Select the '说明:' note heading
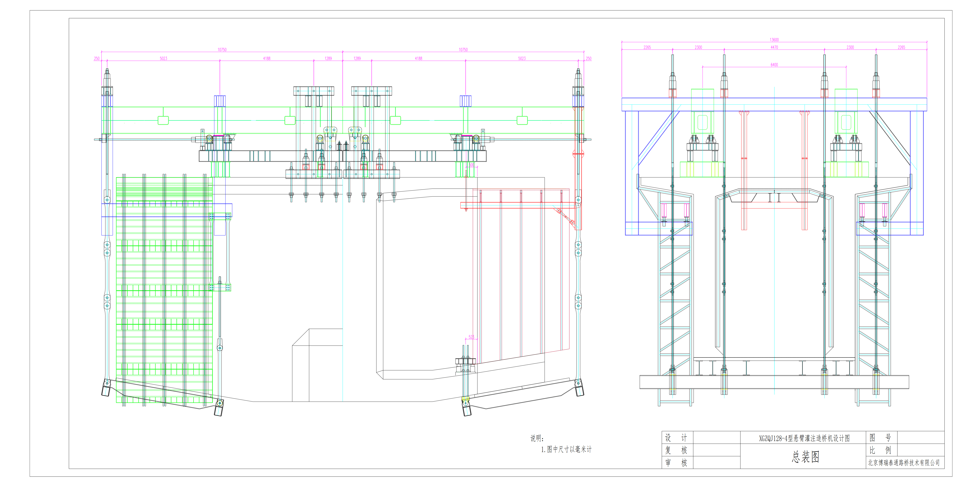The height and width of the screenshot is (485, 980). [x=537, y=438]
